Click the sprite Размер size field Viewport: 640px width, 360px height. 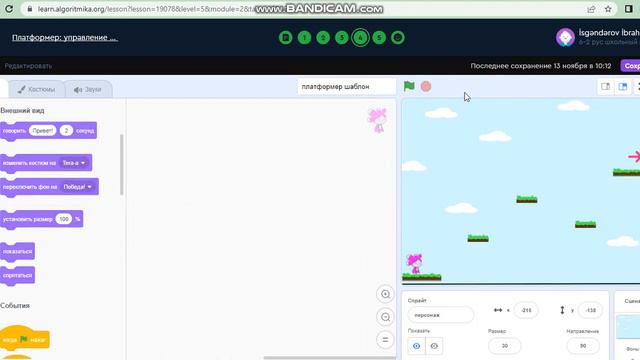504,346
